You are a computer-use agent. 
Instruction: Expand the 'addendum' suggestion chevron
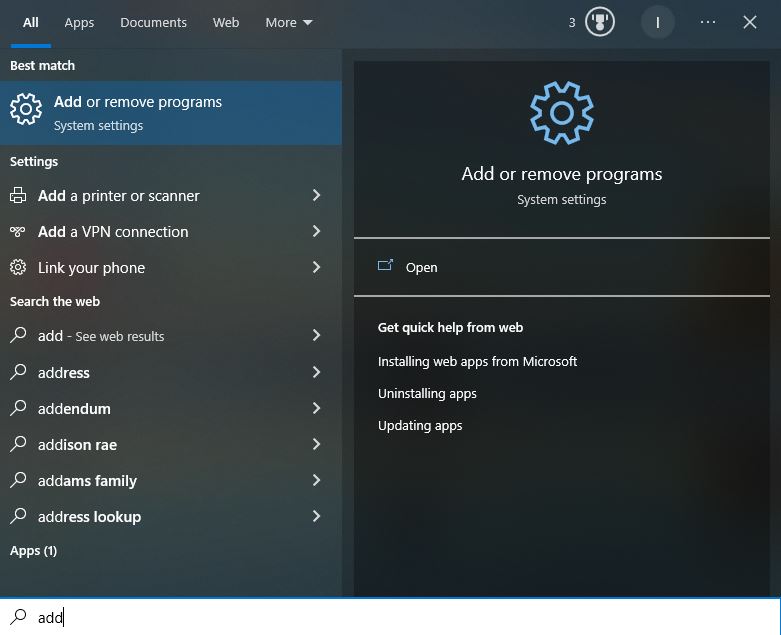(x=316, y=408)
